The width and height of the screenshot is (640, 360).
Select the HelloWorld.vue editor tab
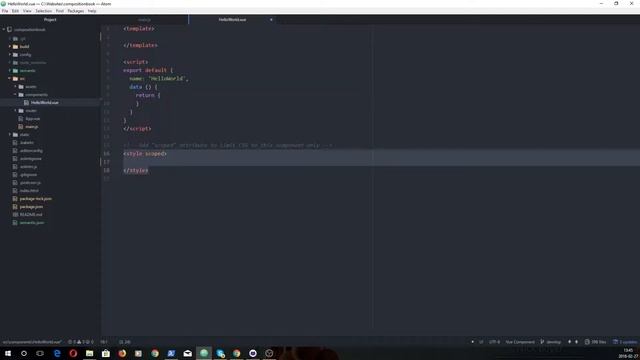coord(232,20)
